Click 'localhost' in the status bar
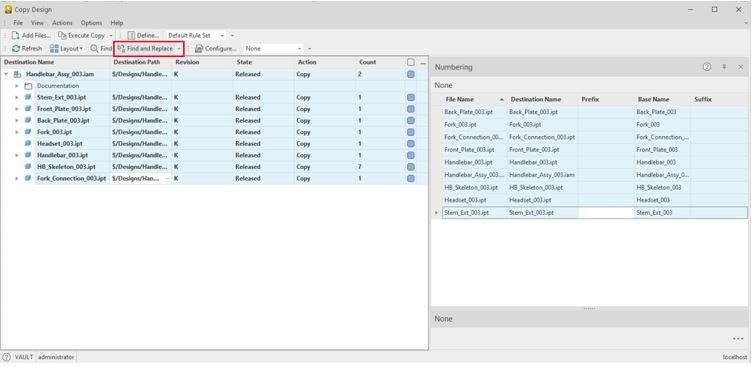 pos(735,357)
